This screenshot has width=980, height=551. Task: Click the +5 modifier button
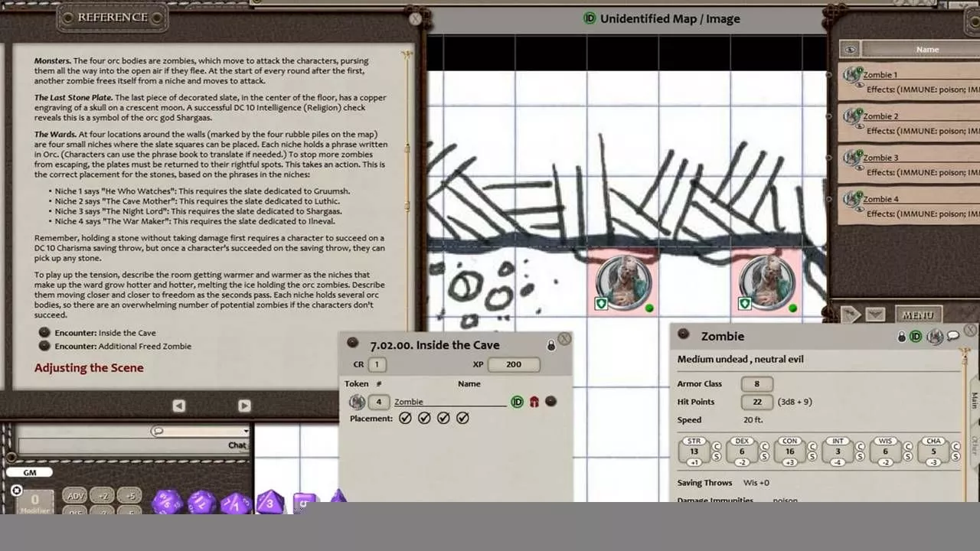tap(130, 496)
